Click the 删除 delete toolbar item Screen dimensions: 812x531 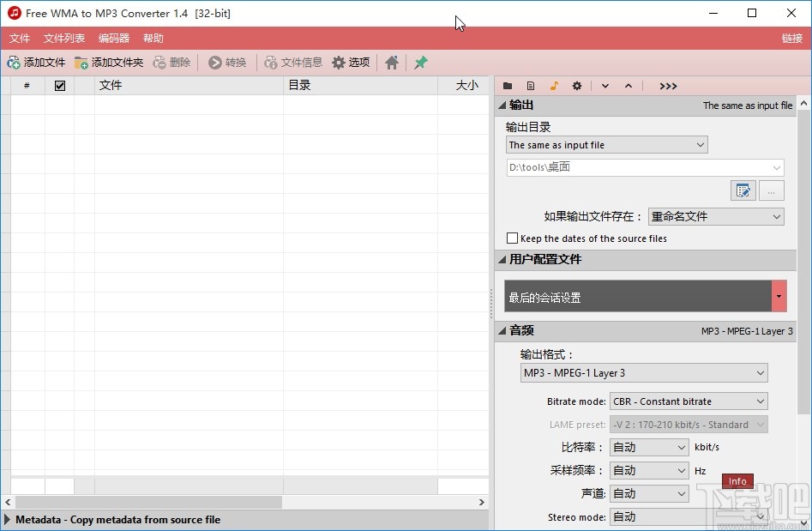point(171,62)
